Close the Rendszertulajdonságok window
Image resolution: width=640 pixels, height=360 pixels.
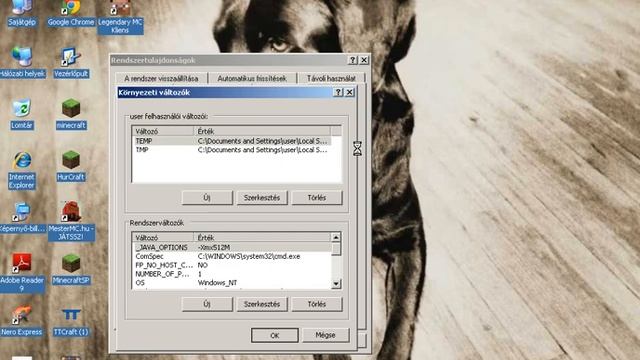(364, 60)
